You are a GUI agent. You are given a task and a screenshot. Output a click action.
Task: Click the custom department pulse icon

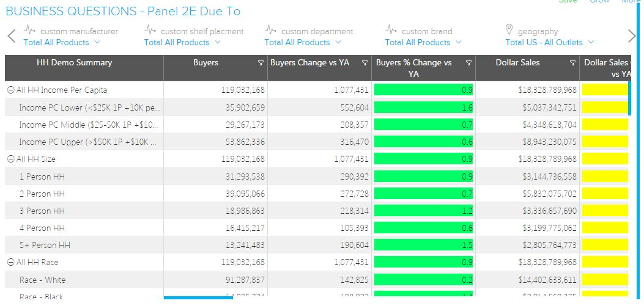tap(270, 30)
